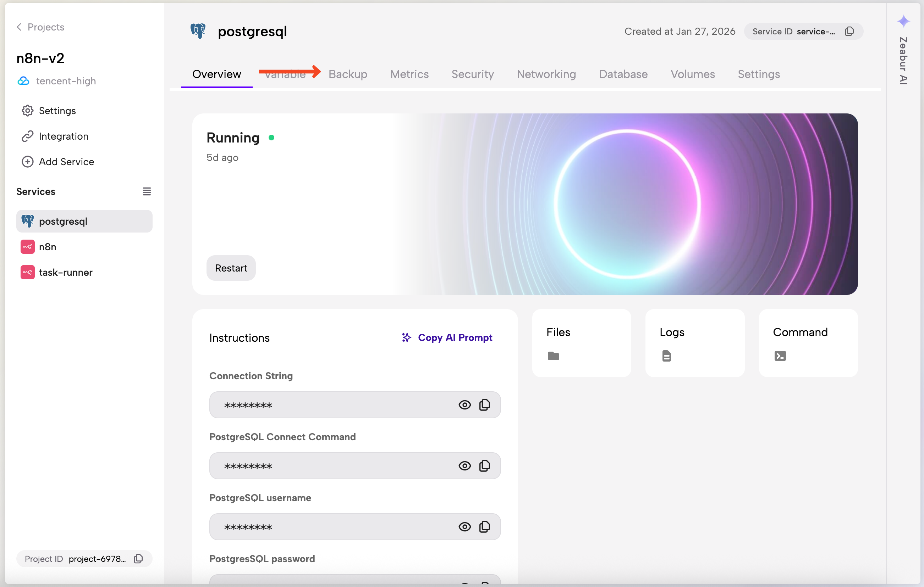The width and height of the screenshot is (924, 587).
Task: Open the Networking tab
Action: tap(546, 74)
